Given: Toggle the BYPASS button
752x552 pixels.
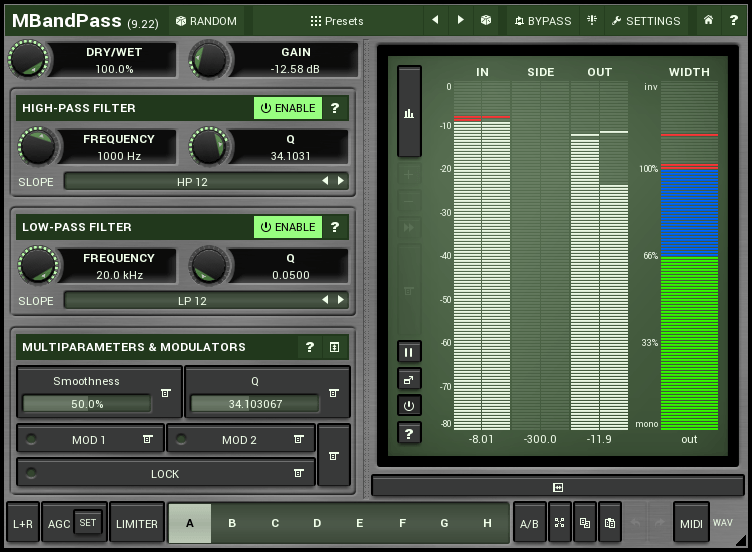Looking at the screenshot, I should tap(543, 21).
